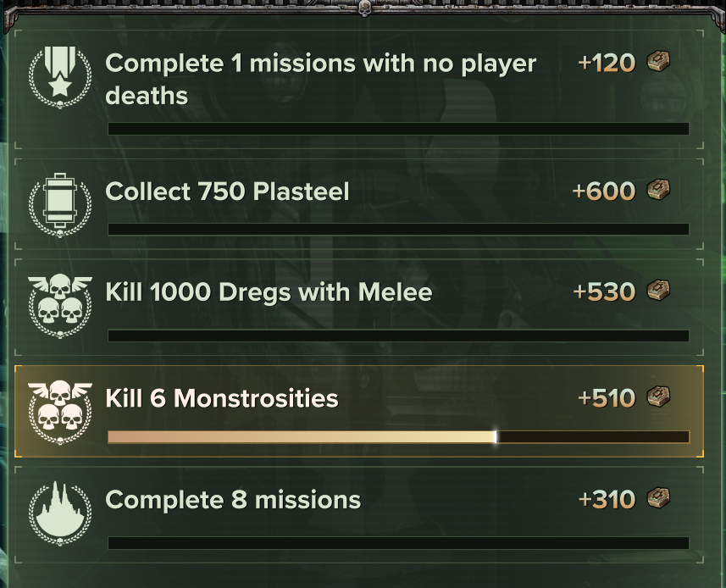Click the winged skulls icon beside Kill 6 Monstrosities
Viewport: 726px width, 588px height.
[59, 411]
